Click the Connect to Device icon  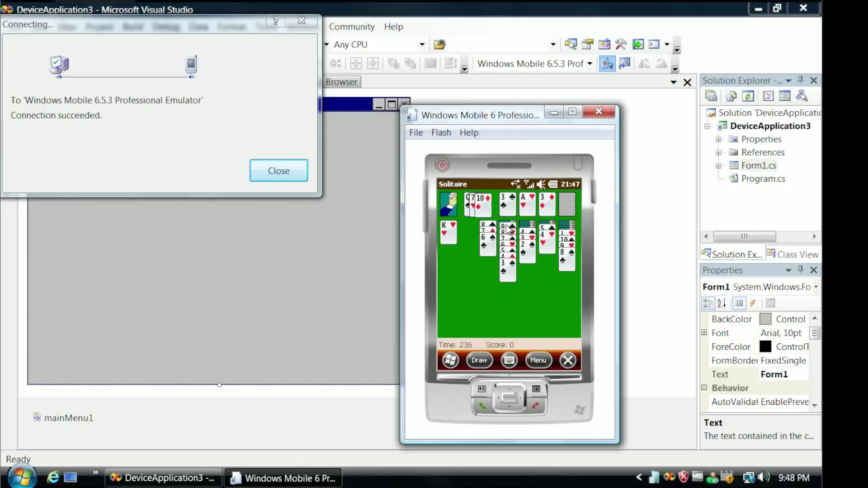tap(607, 64)
